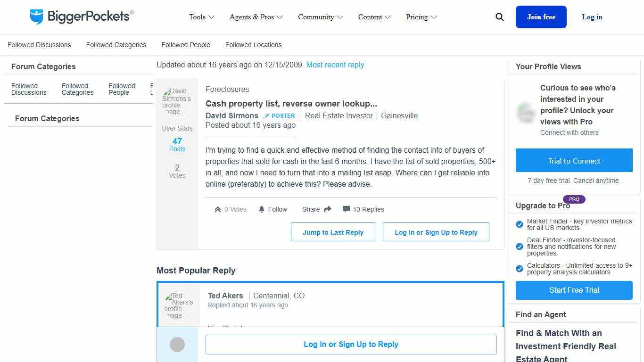Open the Pricing dropdown
644x362 pixels.
pos(421,17)
